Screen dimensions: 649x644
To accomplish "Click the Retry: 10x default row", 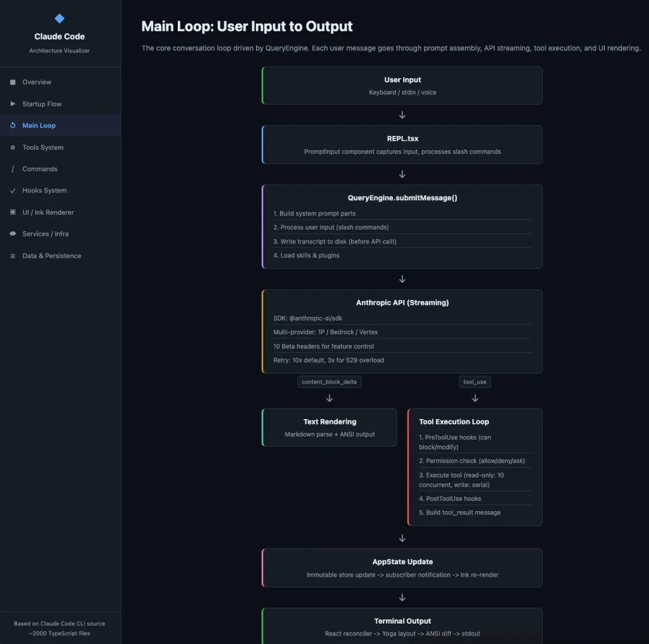I will point(402,360).
